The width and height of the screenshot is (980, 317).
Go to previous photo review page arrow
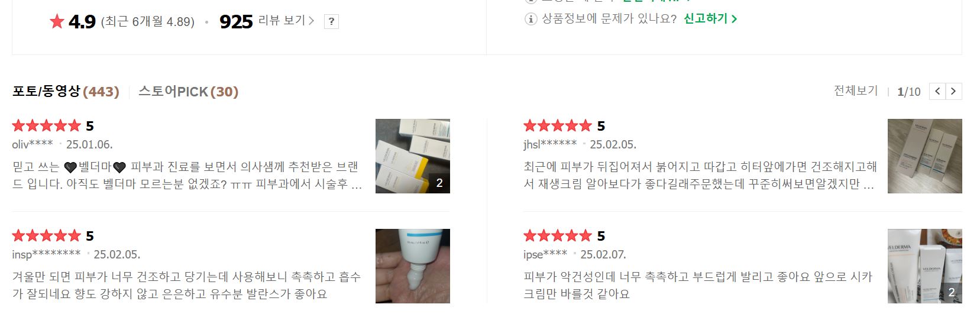click(x=937, y=91)
